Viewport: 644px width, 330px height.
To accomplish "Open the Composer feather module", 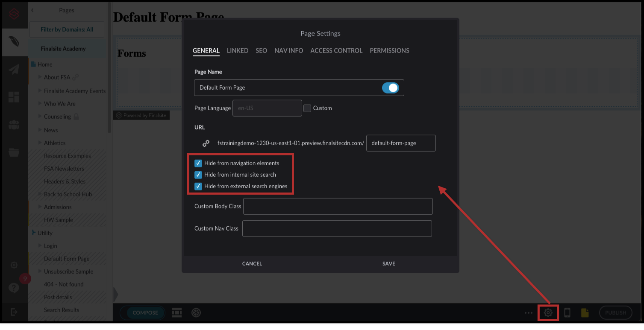I will [x=14, y=42].
